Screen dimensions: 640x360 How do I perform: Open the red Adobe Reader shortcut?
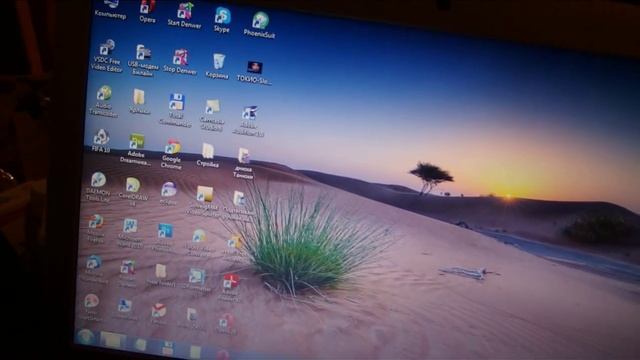[231, 287]
